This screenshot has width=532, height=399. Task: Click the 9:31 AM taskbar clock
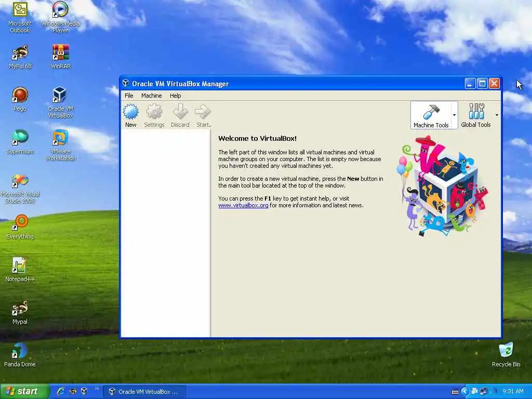(513, 392)
